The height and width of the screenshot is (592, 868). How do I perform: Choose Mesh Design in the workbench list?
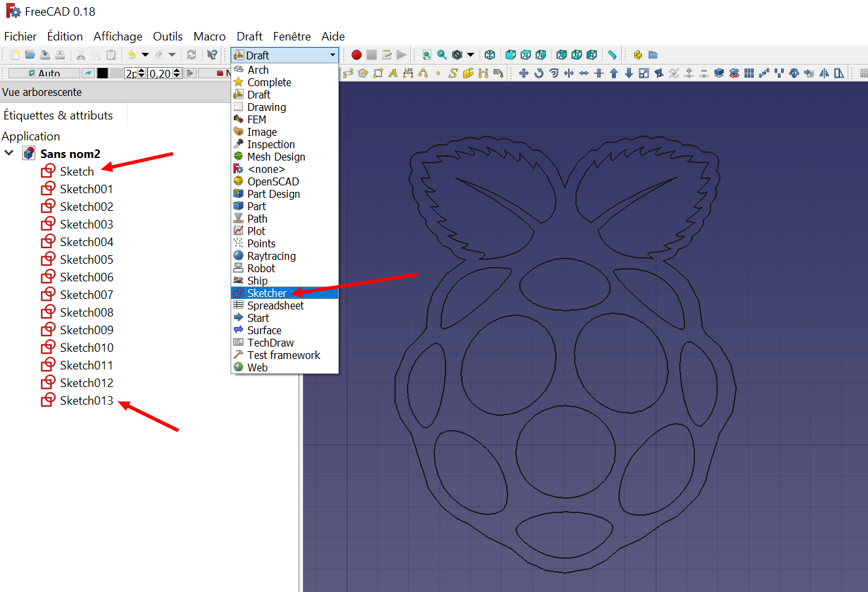[x=285, y=157]
